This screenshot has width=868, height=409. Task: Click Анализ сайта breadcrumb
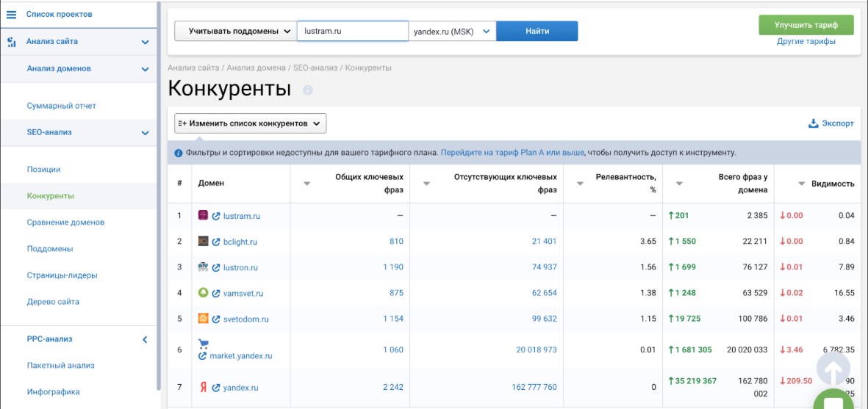click(x=194, y=68)
